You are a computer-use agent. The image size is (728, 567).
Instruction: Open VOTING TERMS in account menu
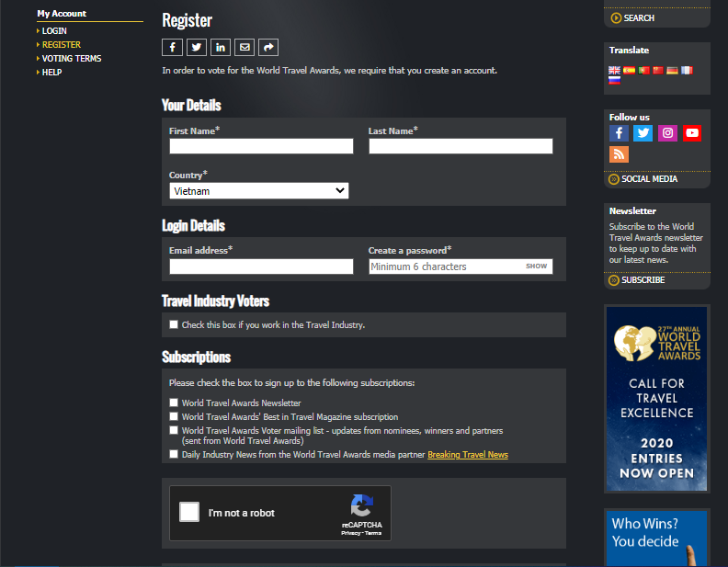click(72, 59)
